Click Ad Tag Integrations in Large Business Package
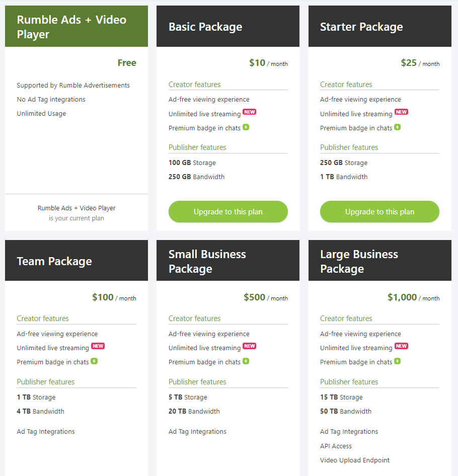Viewport: 458px width, 476px height. tap(349, 431)
